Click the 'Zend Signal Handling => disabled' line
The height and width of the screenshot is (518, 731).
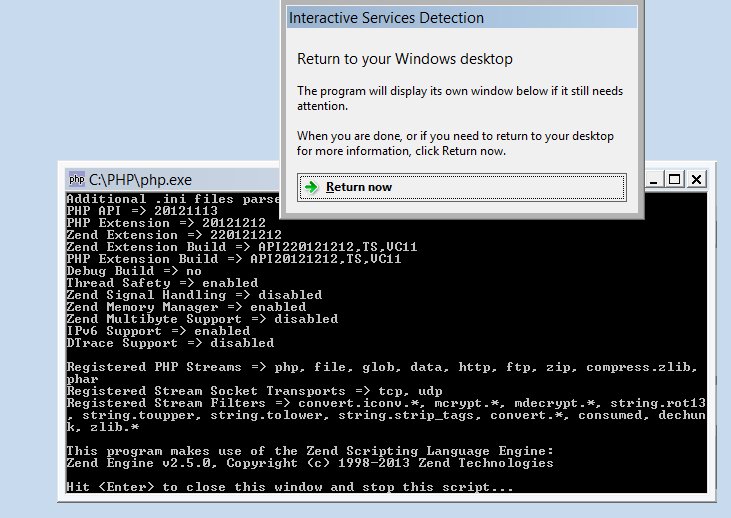coord(194,295)
